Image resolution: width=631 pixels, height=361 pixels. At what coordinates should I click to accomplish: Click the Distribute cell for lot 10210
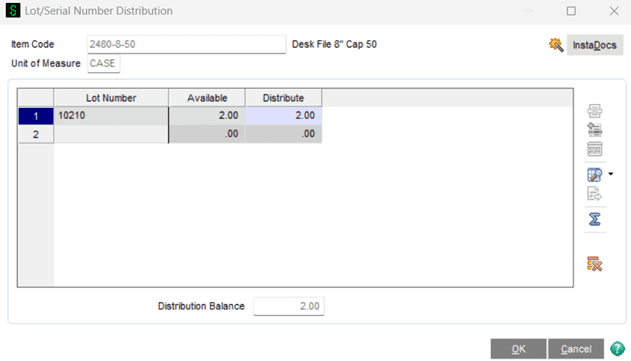[283, 116]
